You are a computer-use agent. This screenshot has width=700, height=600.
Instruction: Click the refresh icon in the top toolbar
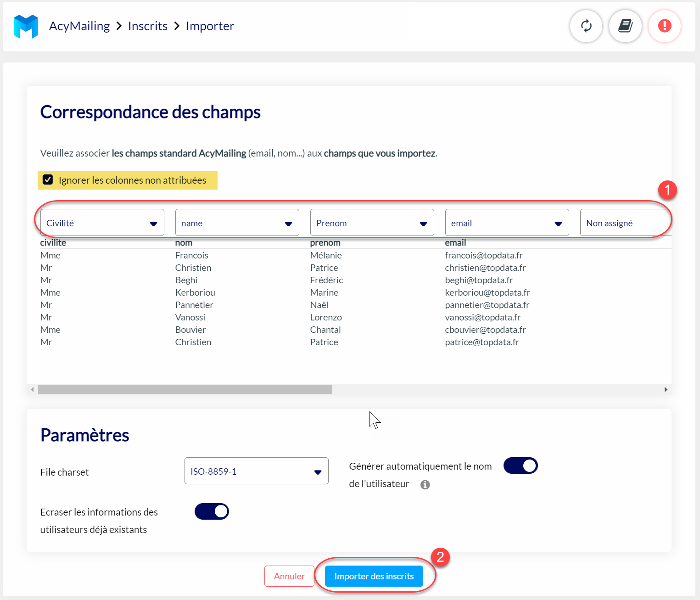(x=586, y=26)
